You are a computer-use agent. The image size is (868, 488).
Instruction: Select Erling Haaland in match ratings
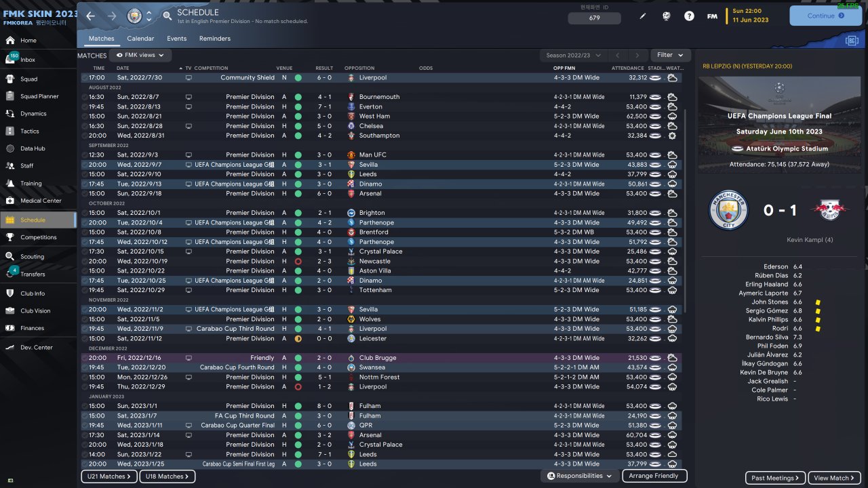(x=767, y=285)
